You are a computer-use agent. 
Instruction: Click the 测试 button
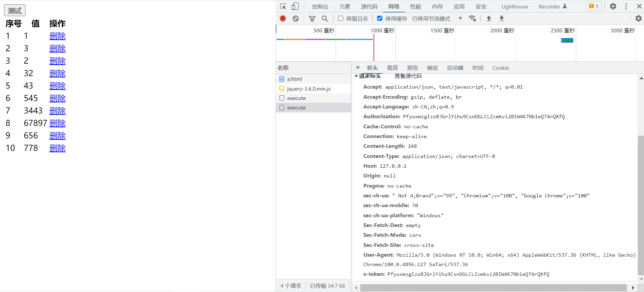(x=15, y=10)
